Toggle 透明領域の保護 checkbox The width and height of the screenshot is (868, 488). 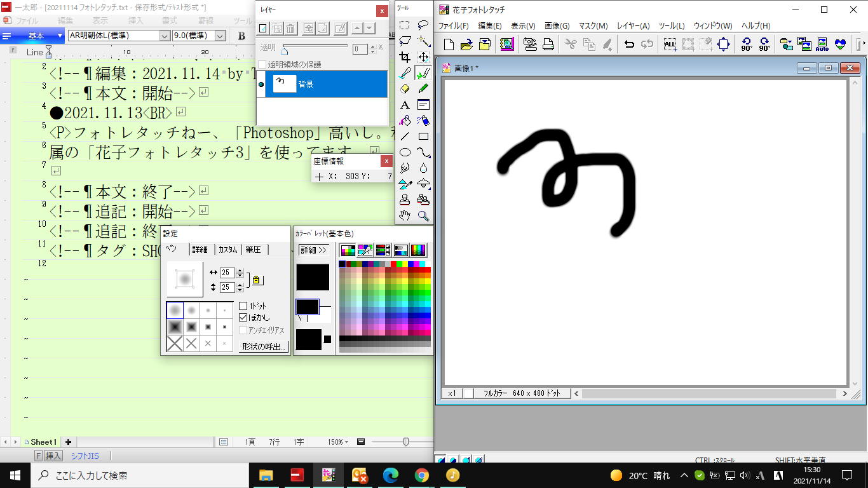point(262,64)
